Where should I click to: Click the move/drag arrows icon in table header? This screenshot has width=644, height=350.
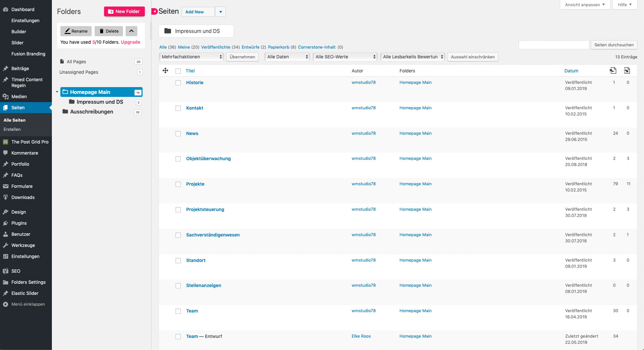[165, 70]
